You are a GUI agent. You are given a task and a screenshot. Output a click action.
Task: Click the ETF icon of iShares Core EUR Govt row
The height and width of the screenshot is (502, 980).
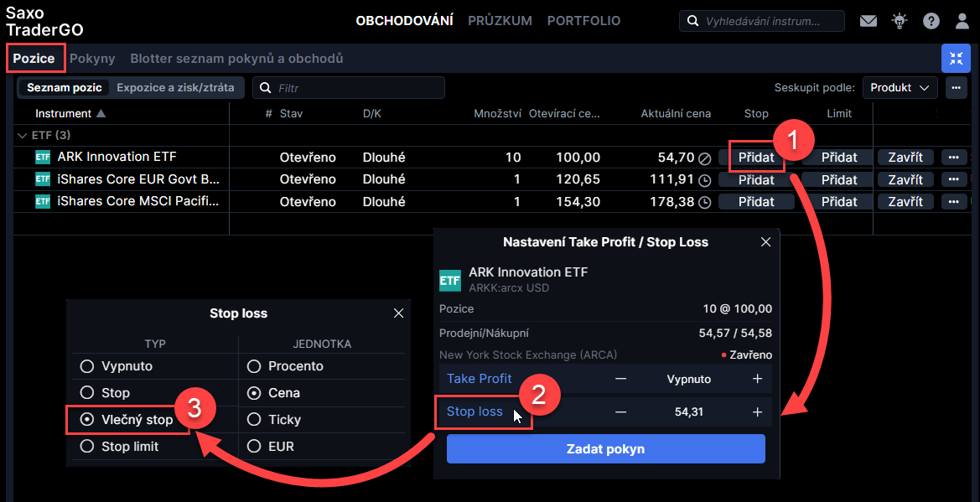(x=43, y=179)
